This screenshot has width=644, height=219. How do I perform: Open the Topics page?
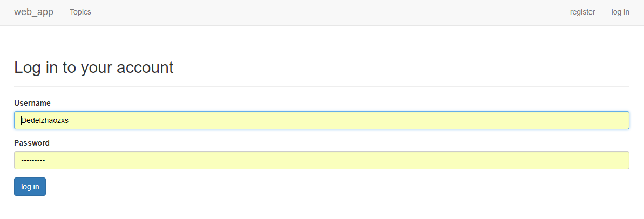(80, 12)
